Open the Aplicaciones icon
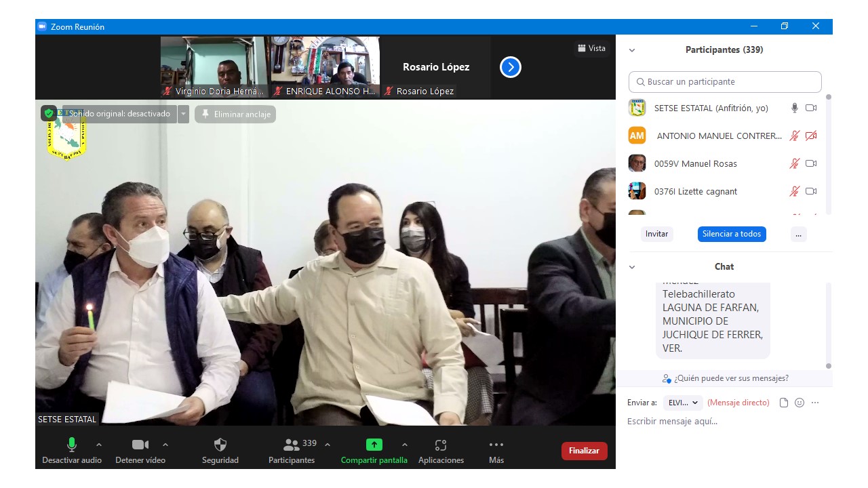The height and width of the screenshot is (488, 868). point(441,445)
